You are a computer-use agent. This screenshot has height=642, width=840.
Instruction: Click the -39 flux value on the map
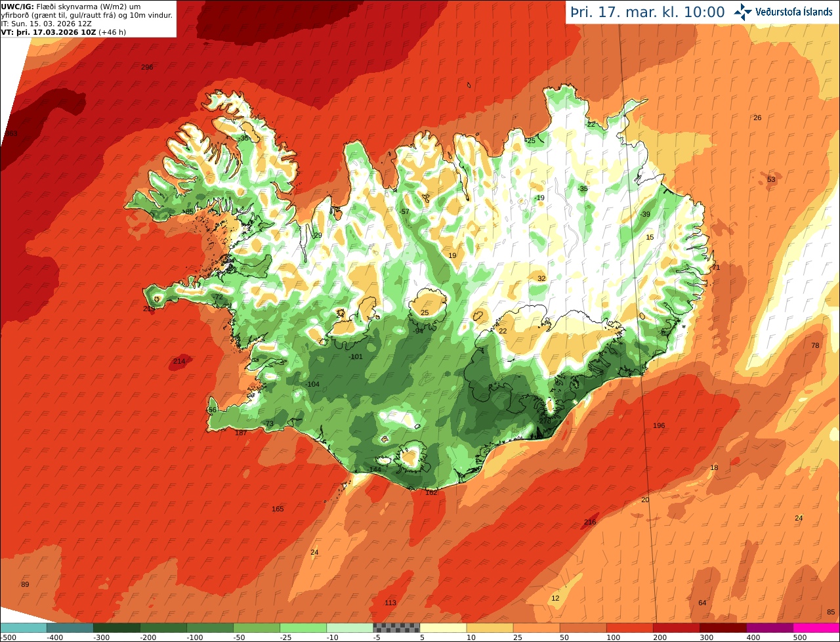click(x=644, y=214)
